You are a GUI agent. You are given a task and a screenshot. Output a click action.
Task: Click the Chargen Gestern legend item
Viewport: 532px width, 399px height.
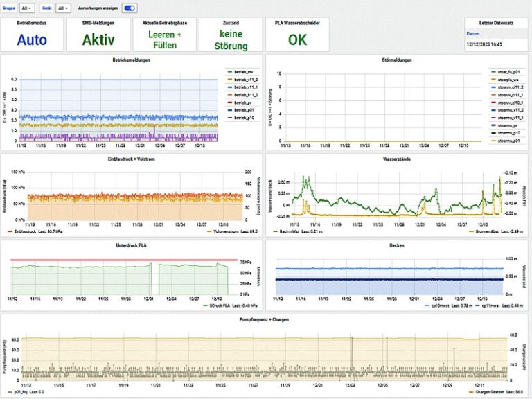(488, 391)
